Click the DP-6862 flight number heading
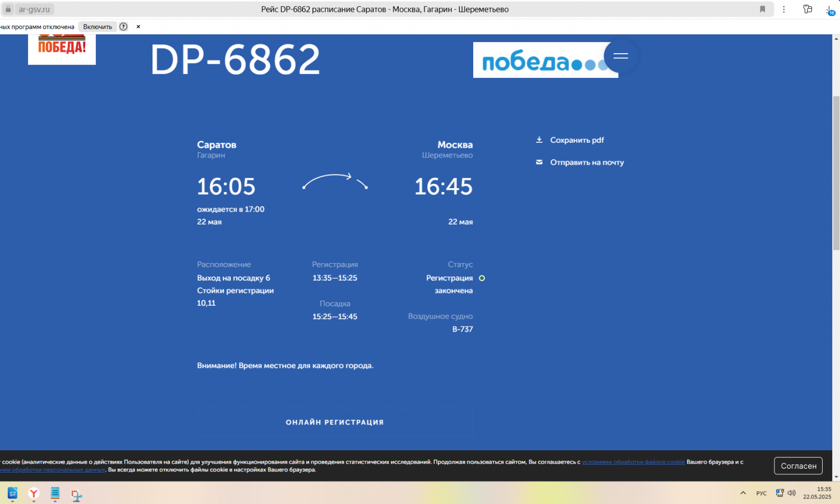 tap(235, 59)
